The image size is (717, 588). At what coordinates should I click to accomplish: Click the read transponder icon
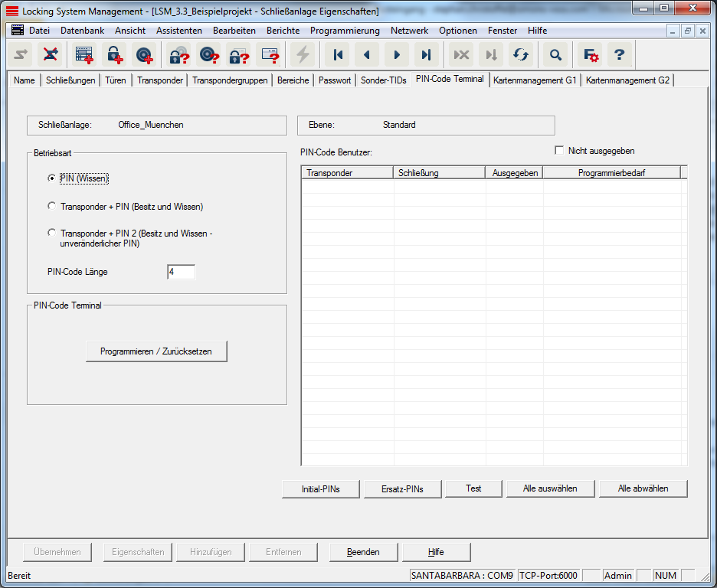(209, 55)
